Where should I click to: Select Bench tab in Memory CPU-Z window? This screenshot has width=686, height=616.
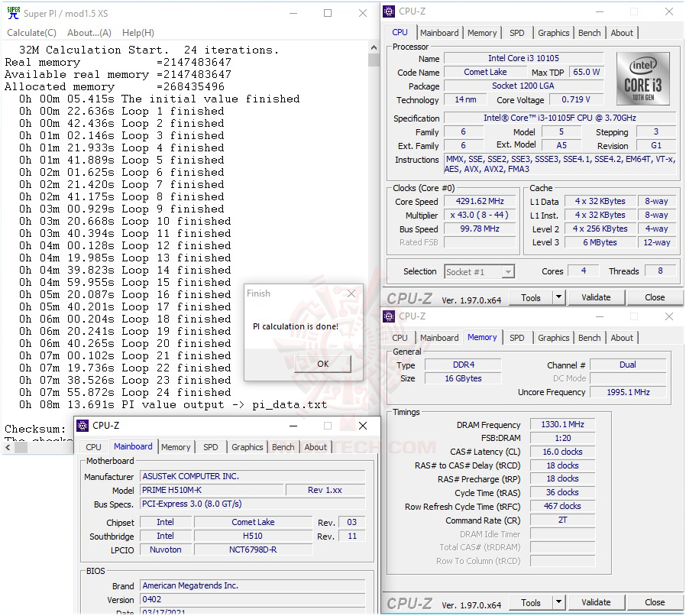click(589, 338)
